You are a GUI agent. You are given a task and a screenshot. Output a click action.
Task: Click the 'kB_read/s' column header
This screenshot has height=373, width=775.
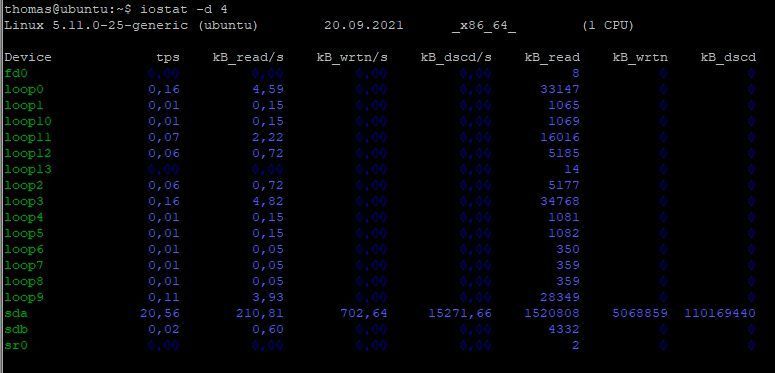[x=248, y=58]
